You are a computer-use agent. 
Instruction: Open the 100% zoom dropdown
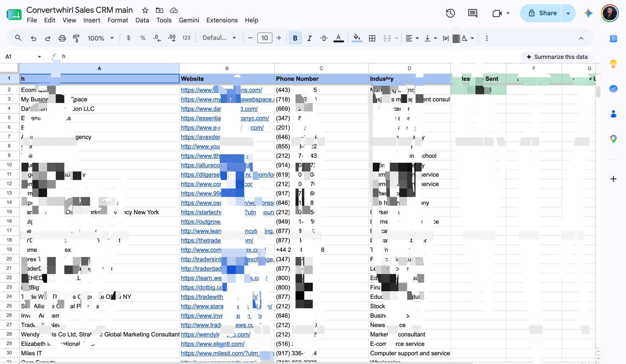(x=101, y=38)
